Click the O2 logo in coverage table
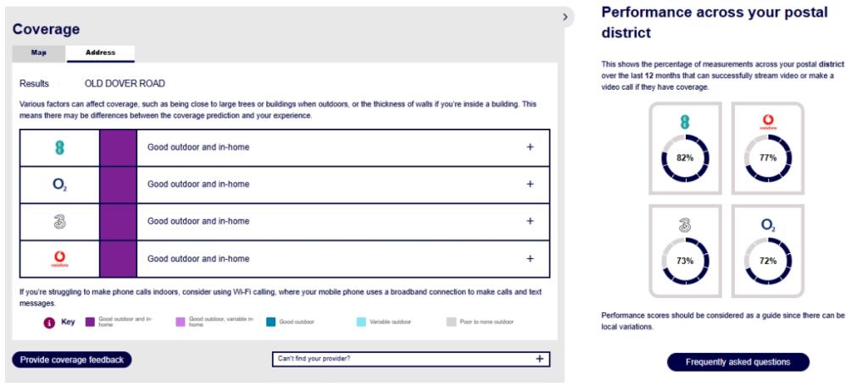 coord(59,185)
